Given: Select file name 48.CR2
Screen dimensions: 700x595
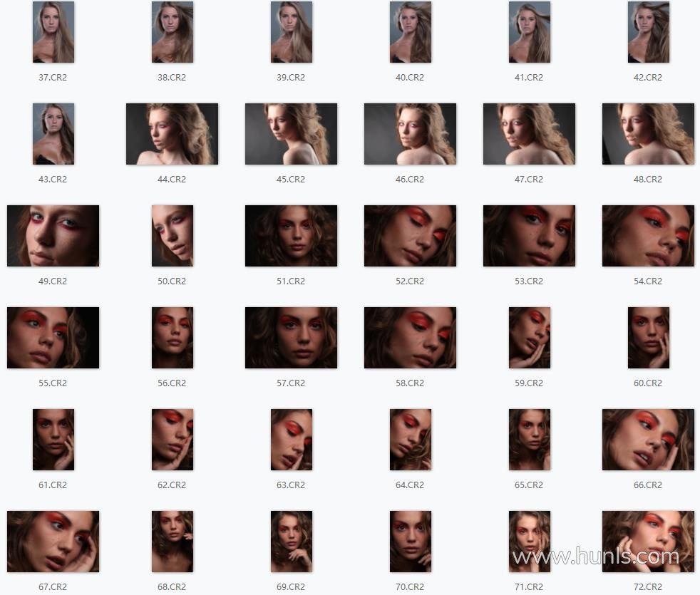Looking at the screenshot, I should [x=648, y=180].
